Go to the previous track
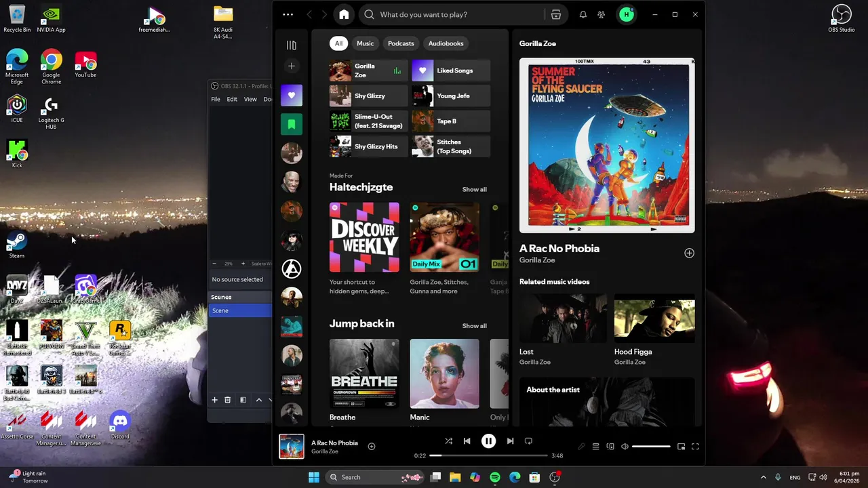The image size is (868, 488). click(x=467, y=441)
